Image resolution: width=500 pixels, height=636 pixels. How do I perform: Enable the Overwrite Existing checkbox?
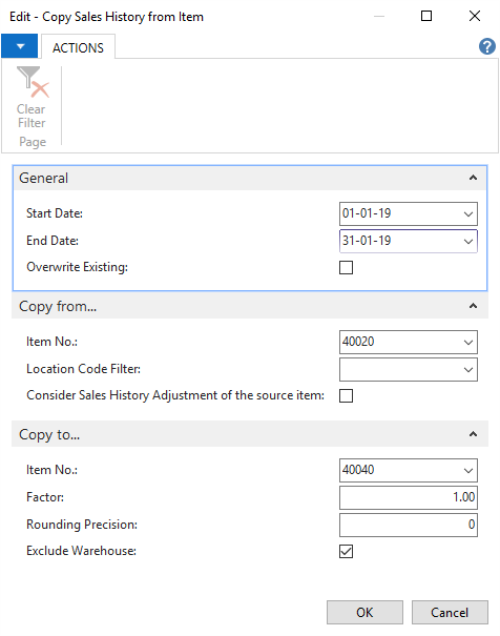click(x=346, y=268)
